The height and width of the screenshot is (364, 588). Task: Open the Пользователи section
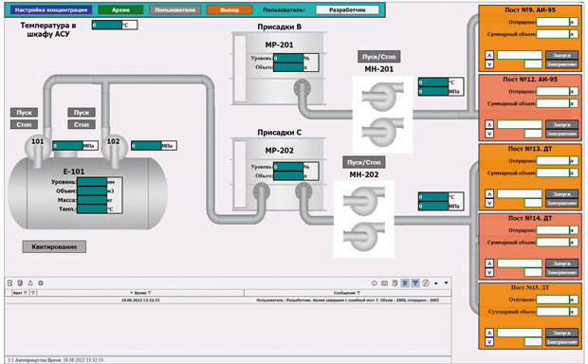tap(175, 9)
